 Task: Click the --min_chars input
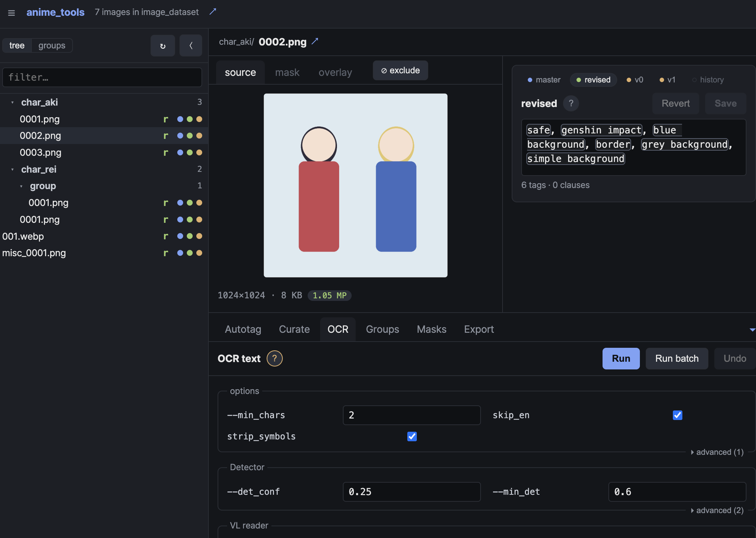412,415
